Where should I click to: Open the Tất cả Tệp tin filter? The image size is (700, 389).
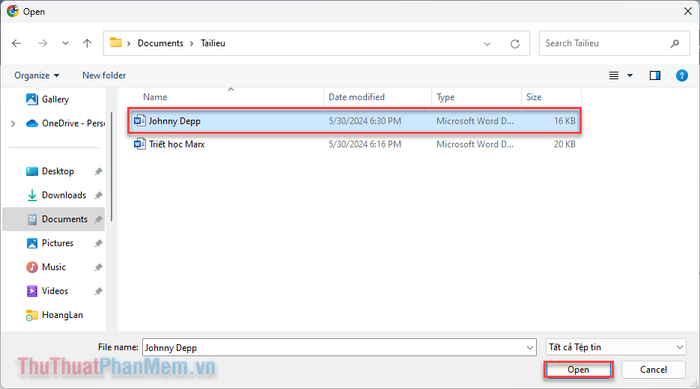coord(616,347)
